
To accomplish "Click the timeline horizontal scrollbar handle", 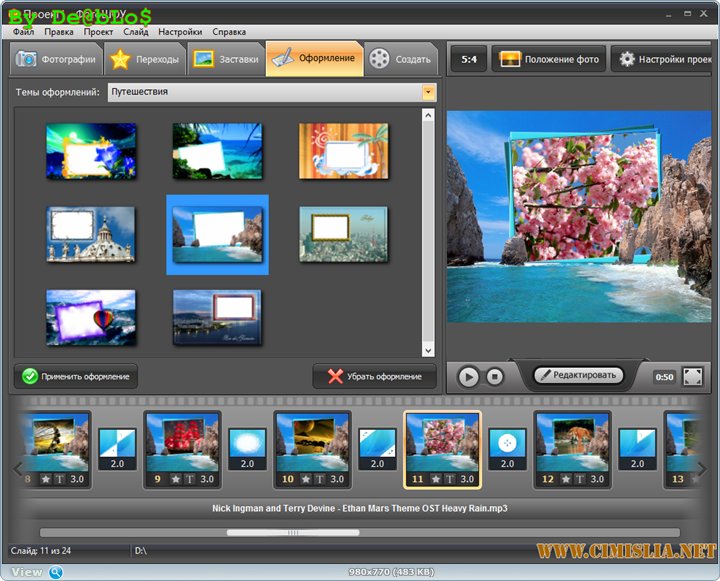I will click(x=293, y=533).
